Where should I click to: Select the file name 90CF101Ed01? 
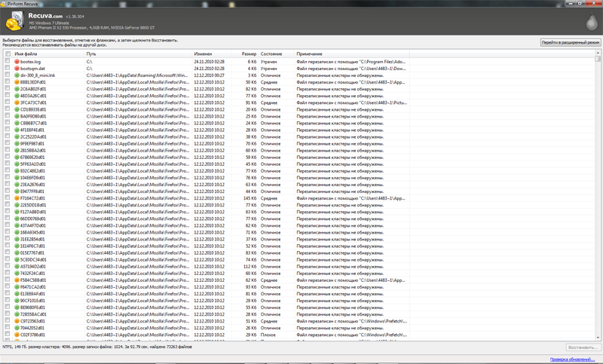tap(32, 301)
